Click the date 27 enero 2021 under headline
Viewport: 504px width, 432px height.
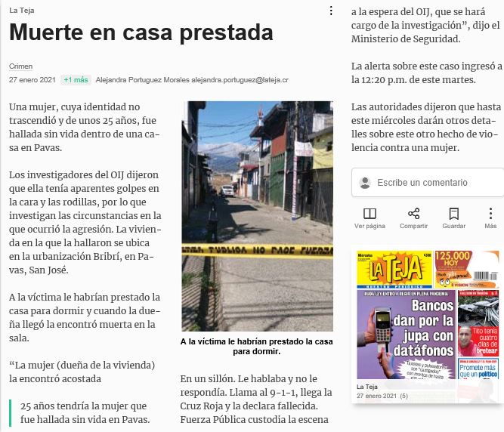coord(32,79)
